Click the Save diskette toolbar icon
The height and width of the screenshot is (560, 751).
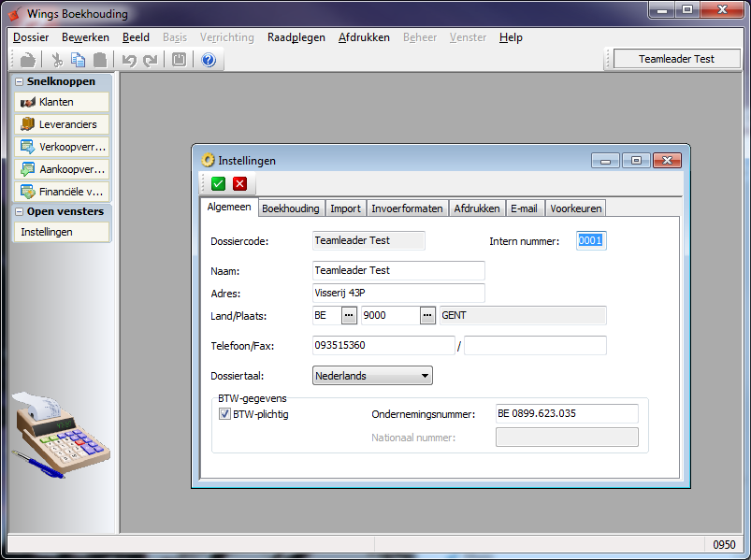(x=179, y=60)
